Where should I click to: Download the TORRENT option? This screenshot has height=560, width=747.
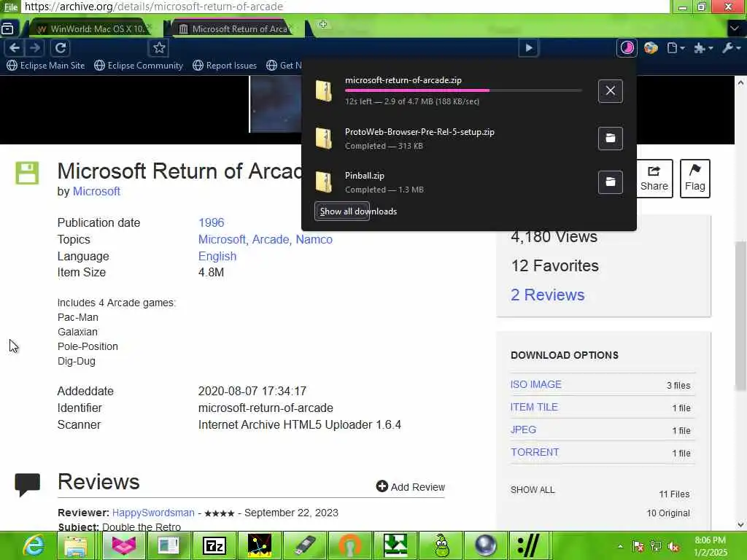(535, 452)
